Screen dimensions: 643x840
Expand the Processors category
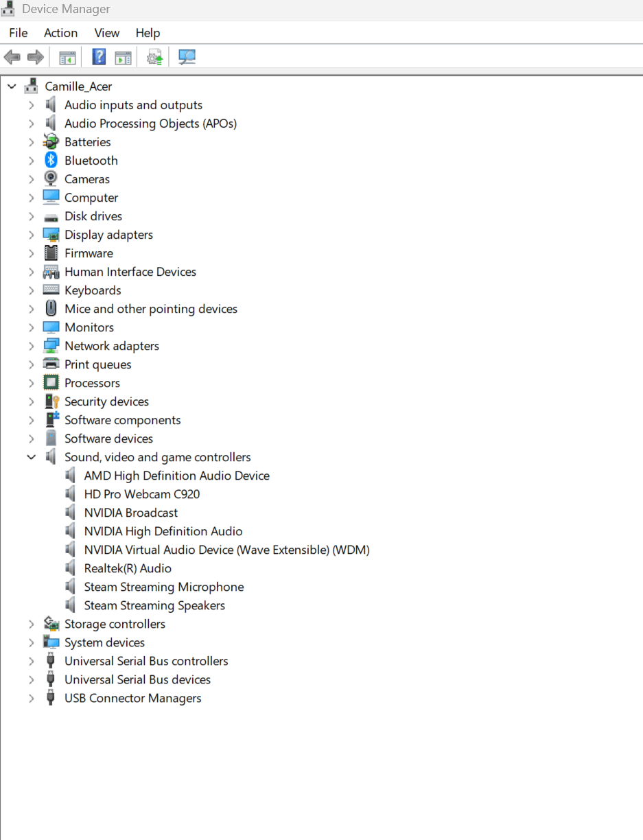pos(31,383)
